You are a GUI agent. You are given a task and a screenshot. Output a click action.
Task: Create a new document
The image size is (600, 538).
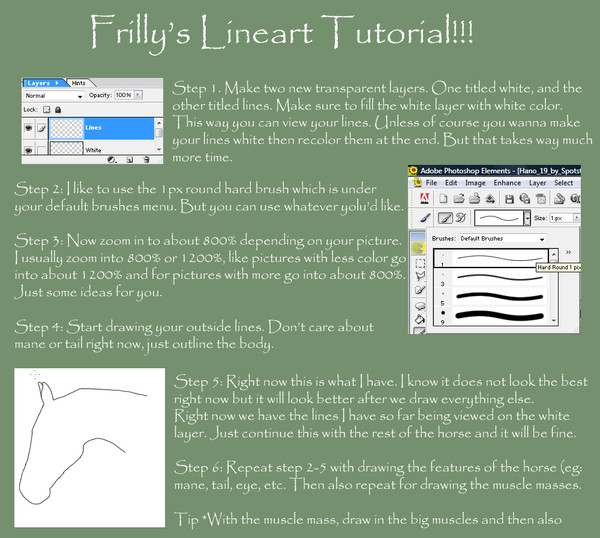tap(443, 199)
